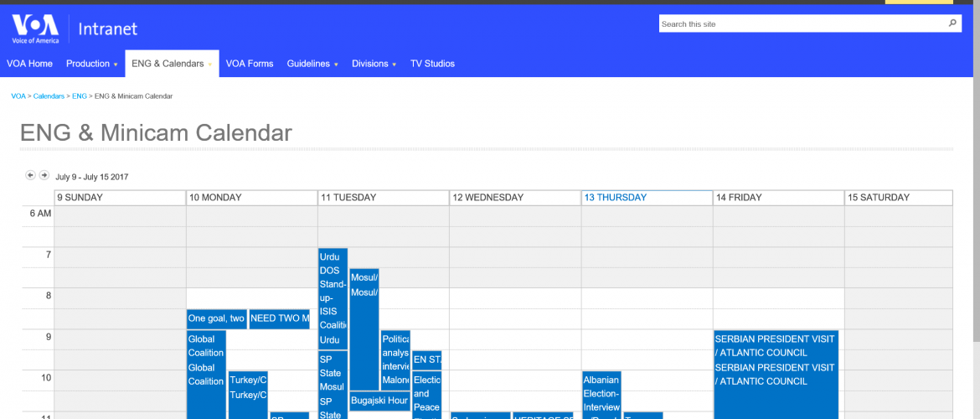
Task: Select the ENG & Calendars tab
Action: [x=170, y=64]
